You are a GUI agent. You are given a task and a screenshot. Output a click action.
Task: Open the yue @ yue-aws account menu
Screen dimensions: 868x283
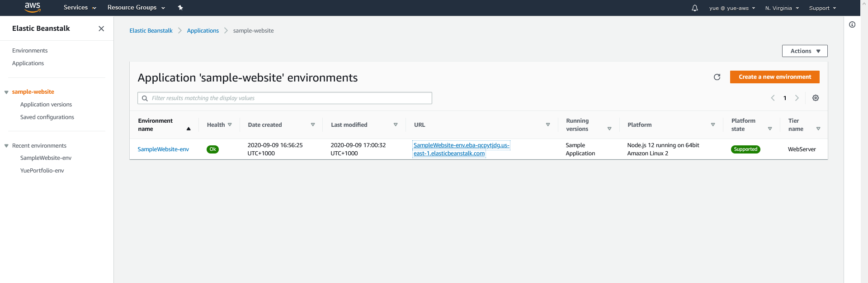coord(732,8)
